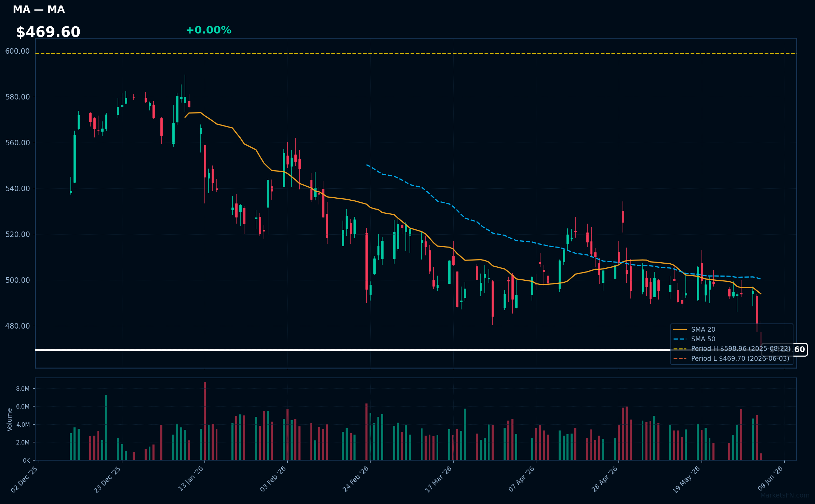Select the 500.00 price axis label
The height and width of the screenshot is (504, 815).
pyautogui.click(x=17, y=280)
